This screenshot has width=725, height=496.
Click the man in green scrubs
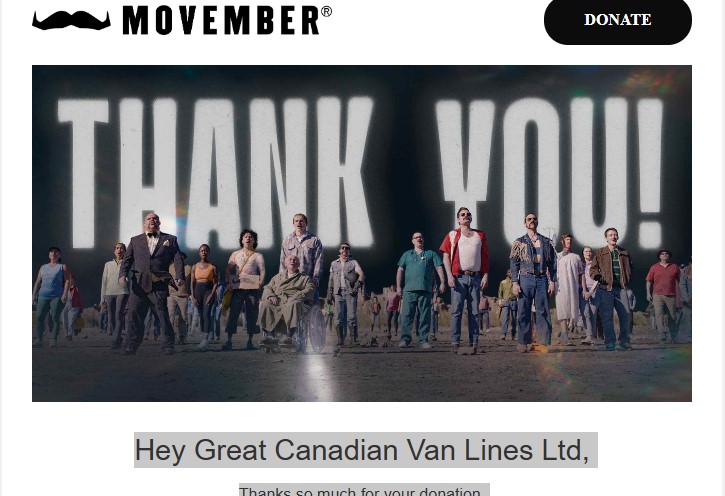419,290
